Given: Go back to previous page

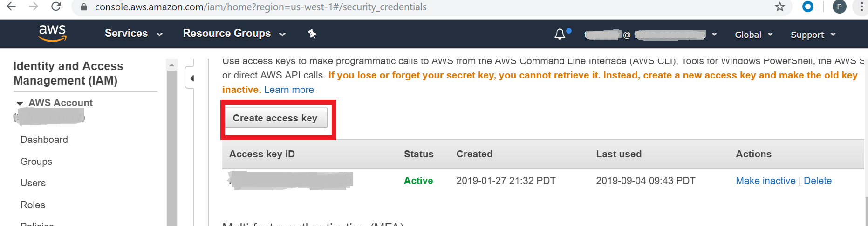Looking at the screenshot, I should point(11,7).
